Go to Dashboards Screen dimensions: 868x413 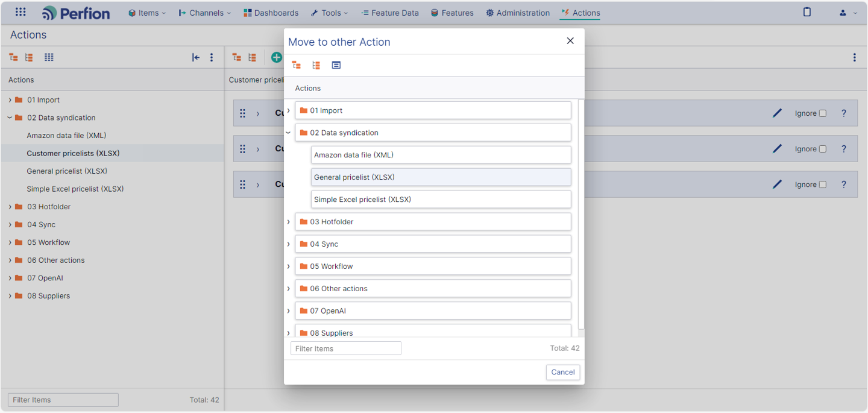(x=271, y=13)
